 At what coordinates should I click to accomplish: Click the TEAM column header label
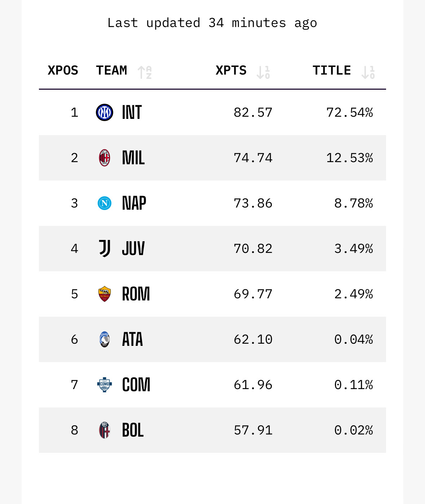(x=111, y=70)
